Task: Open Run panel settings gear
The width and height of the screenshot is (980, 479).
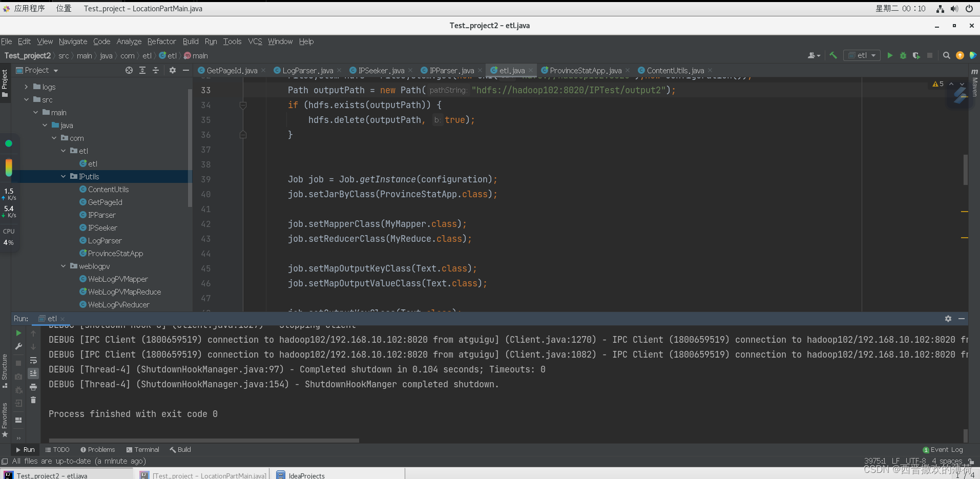Action: click(948, 319)
